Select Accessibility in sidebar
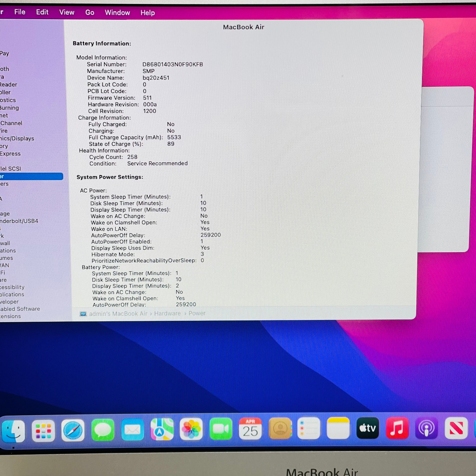 pyautogui.click(x=12, y=287)
